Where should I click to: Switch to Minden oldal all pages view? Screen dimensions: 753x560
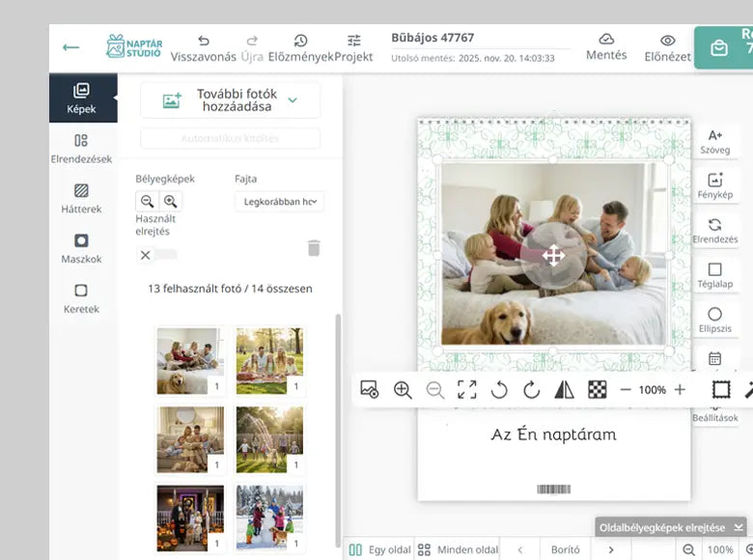[457, 549]
